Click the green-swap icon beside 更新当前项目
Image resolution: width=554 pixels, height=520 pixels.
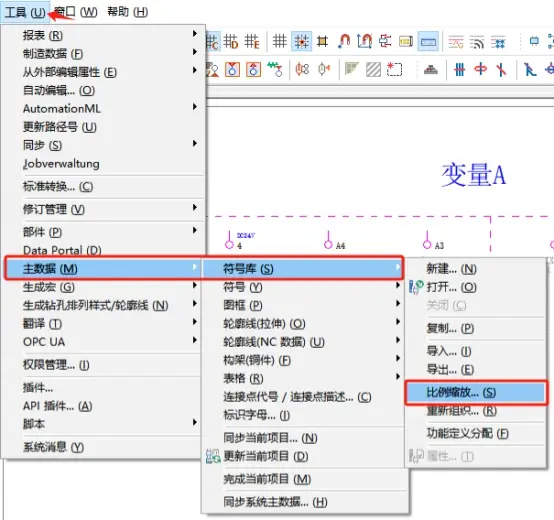[213, 456]
